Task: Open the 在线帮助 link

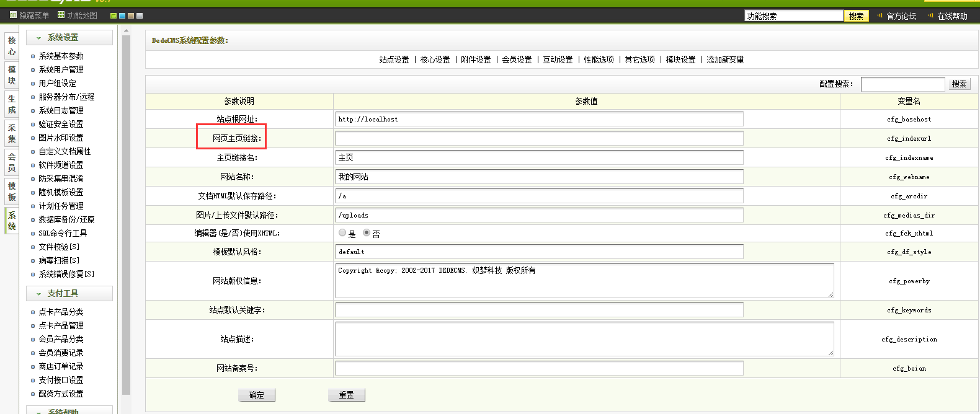Action: click(952, 16)
